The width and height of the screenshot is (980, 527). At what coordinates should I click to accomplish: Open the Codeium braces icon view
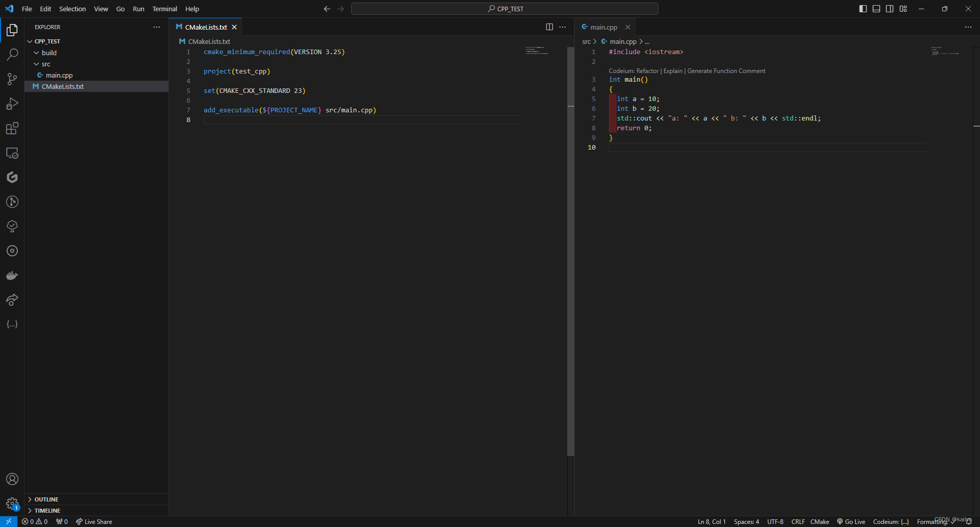tap(12, 324)
